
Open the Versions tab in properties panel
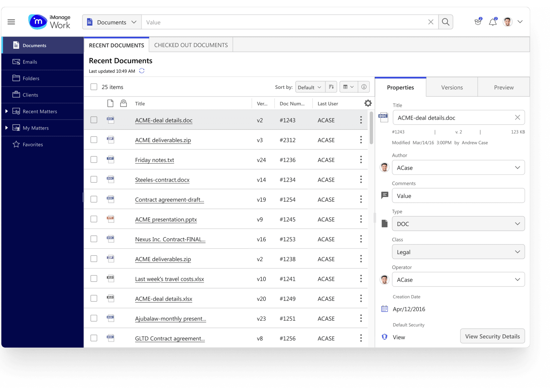(452, 87)
